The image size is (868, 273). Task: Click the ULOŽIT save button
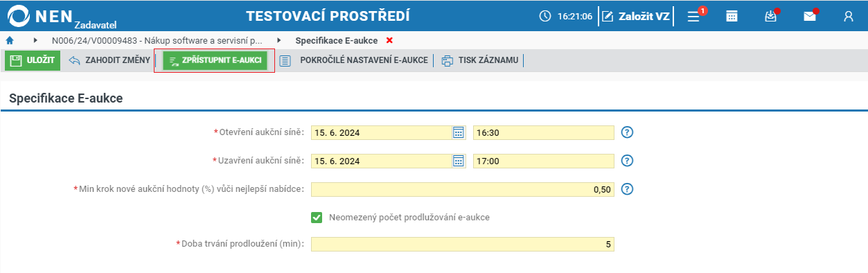point(33,60)
